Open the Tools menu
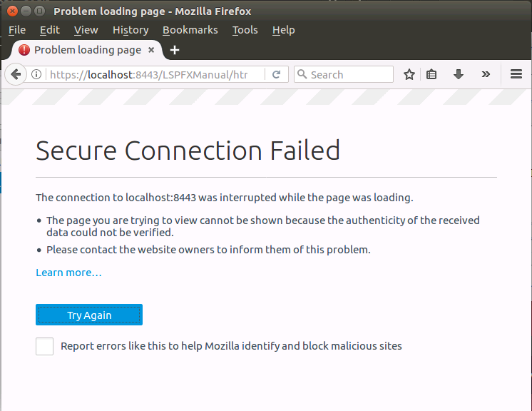The height and width of the screenshot is (411, 532). coord(245,30)
